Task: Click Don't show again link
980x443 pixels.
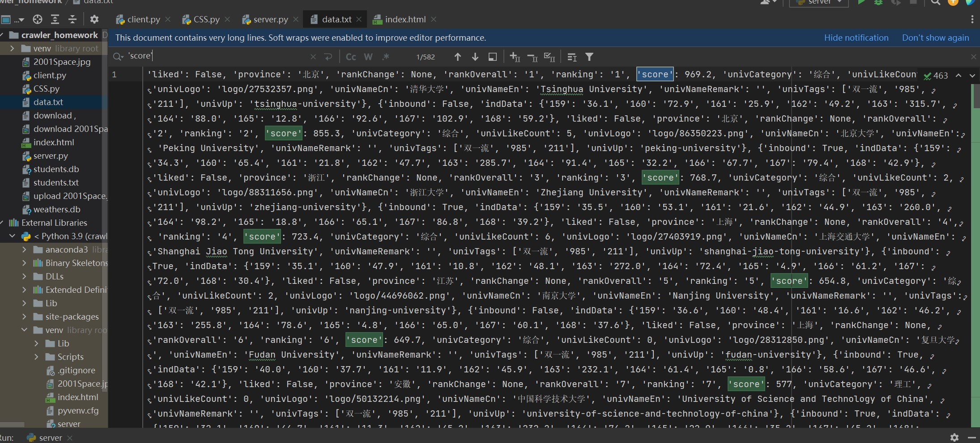Action: [935, 38]
